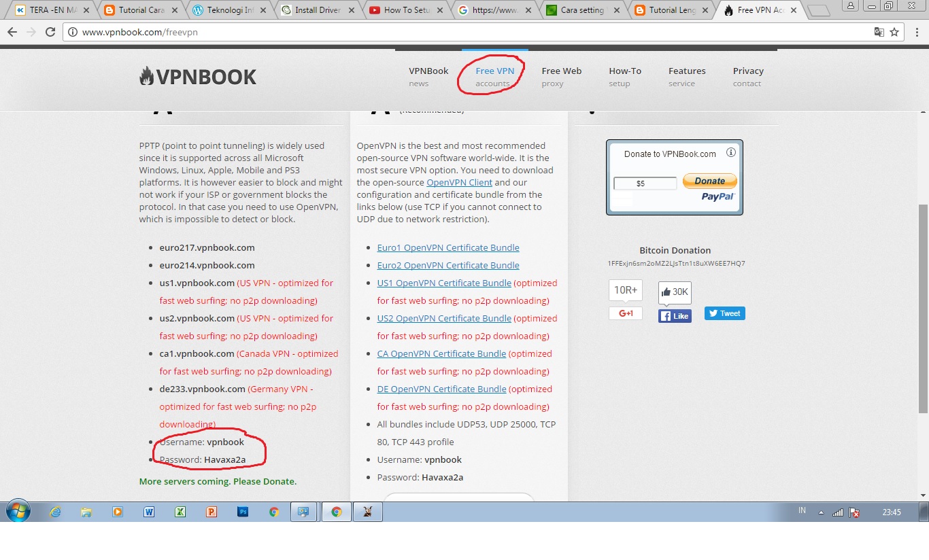This screenshot has width=929, height=560.
Task: Click us1.vpnbook.com server text
Action: point(197,283)
